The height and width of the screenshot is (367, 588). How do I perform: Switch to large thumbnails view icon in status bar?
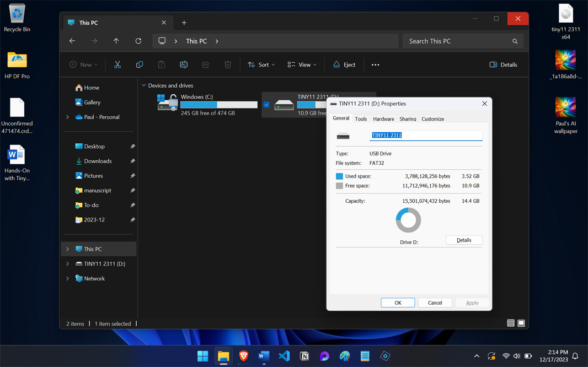pos(521,323)
